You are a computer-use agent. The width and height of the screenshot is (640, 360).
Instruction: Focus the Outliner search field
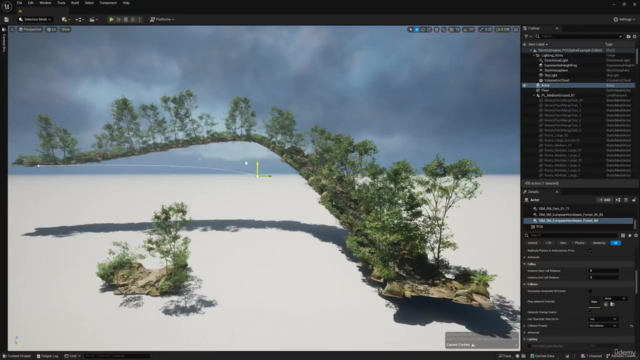(x=580, y=36)
